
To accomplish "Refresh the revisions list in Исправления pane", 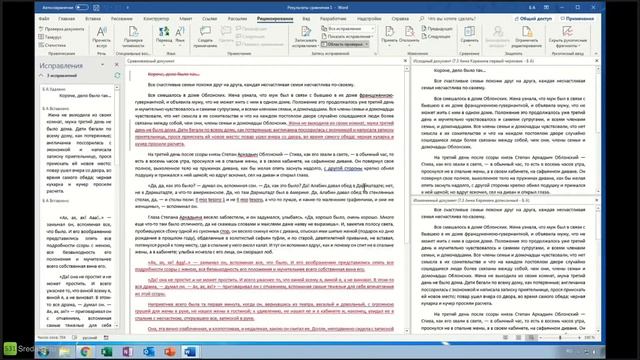I will pos(118,76).
